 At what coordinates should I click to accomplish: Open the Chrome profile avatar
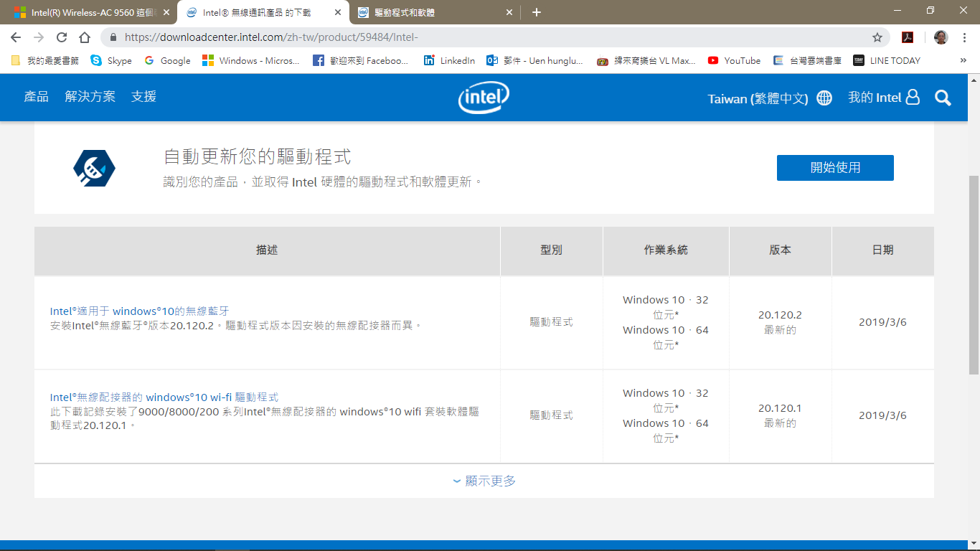(941, 37)
